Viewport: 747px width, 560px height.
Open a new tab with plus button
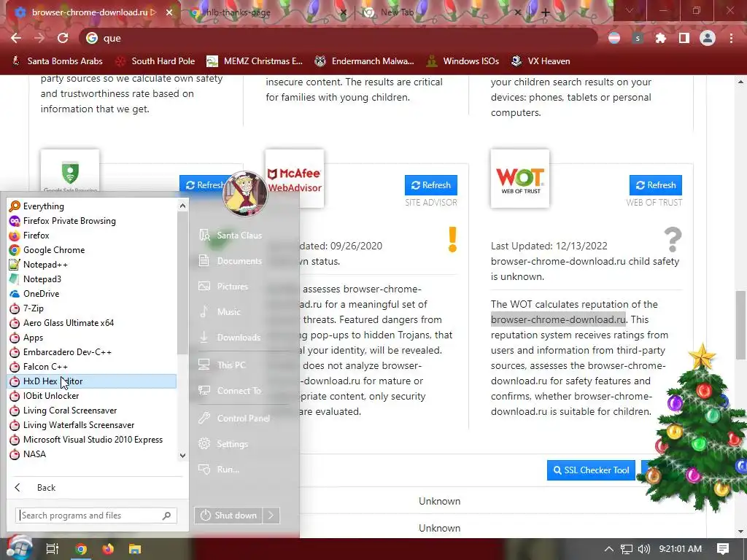click(x=546, y=13)
